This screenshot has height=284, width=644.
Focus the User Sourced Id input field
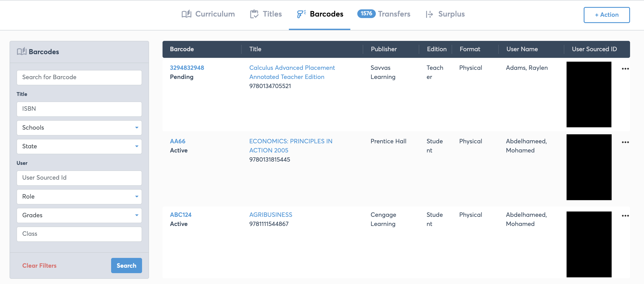79,178
